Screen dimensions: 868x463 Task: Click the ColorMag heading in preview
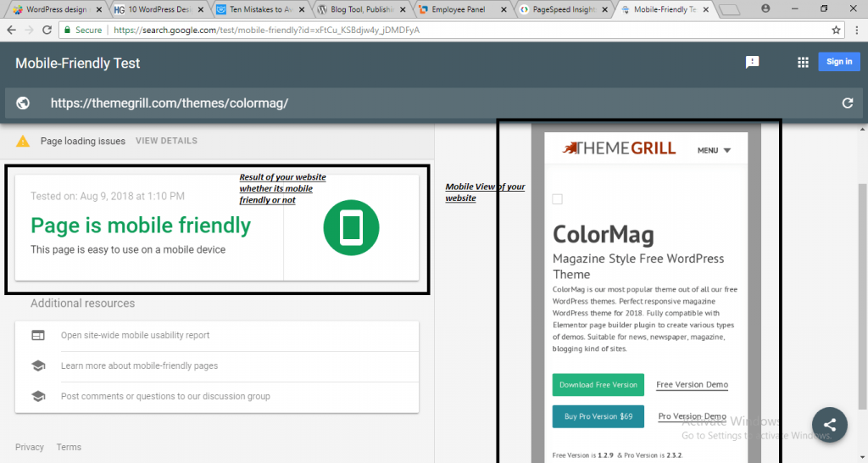click(x=604, y=234)
